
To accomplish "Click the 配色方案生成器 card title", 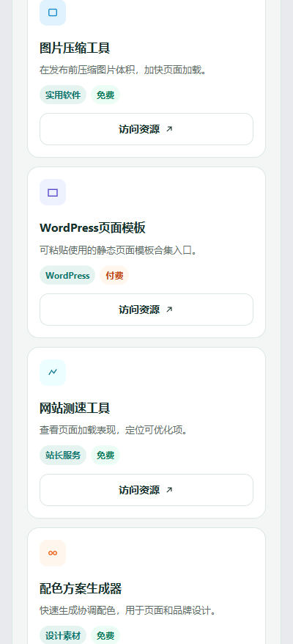I will pyautogui.click(x=81, y=588).
